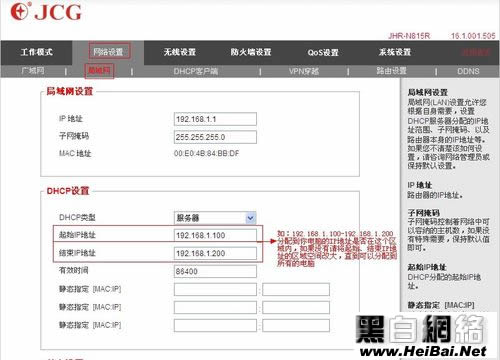This screenshot has height=360, width=500.
Task: Click the second 静态指定 MAC input field
Action: tap(215, 308)
